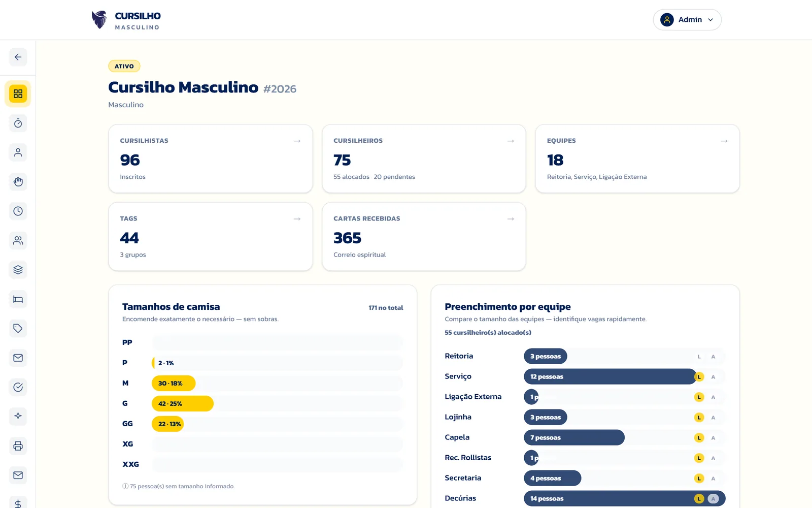The width and height of the screenshot is (812, 508).
Task: Click the ATIVO status badge
Action: [124, 66]
